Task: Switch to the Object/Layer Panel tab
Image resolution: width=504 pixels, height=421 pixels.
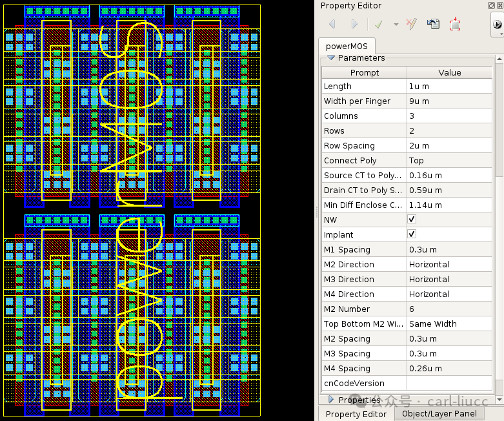Action: click(439, 414)
